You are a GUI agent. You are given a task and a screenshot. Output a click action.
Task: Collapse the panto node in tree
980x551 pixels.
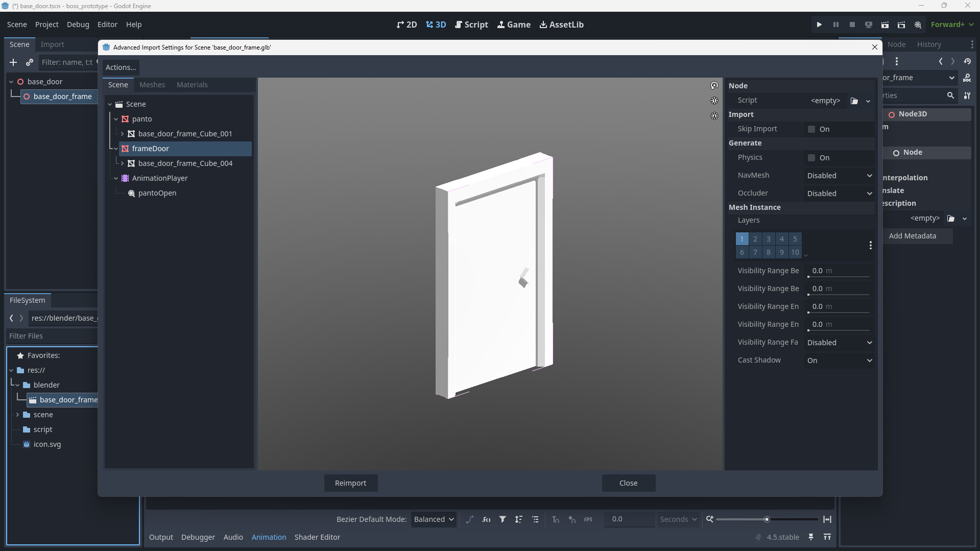pos(116,119)
